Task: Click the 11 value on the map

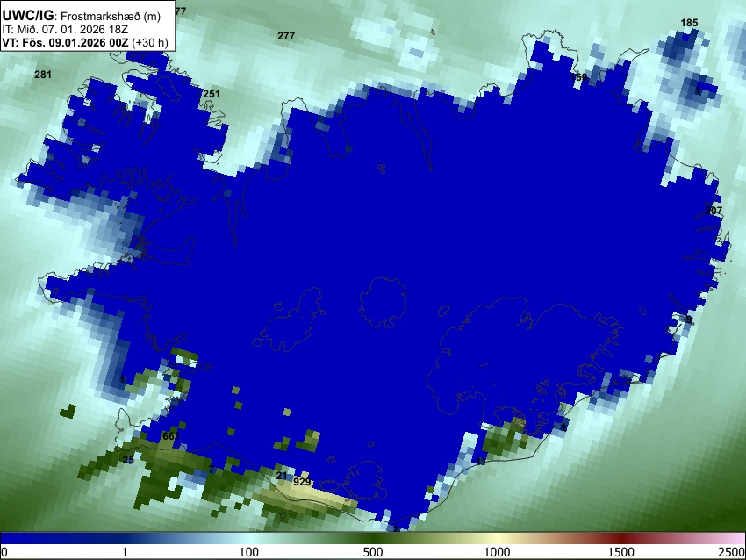Action: pos(481,462)
